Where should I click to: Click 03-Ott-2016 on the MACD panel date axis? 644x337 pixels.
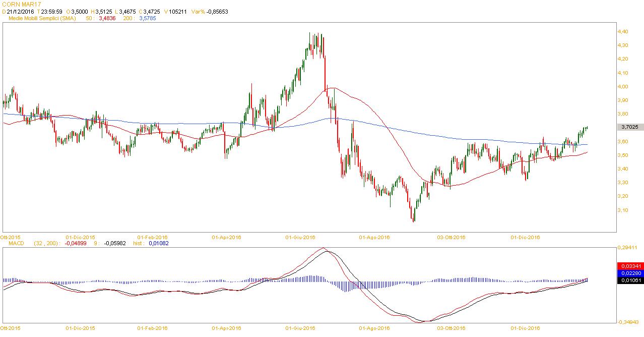(451, 328)
